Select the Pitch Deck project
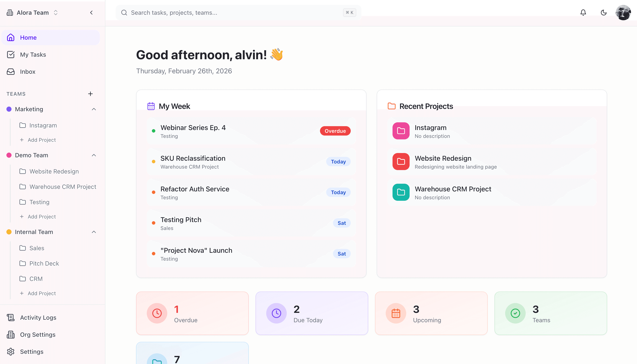 (44, 263)
